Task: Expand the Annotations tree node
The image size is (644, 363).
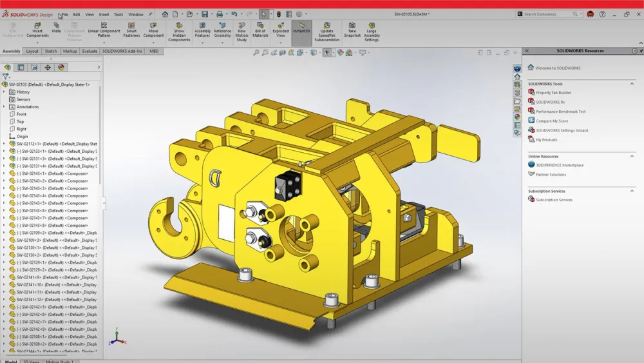Action: (x=5, y=107)
